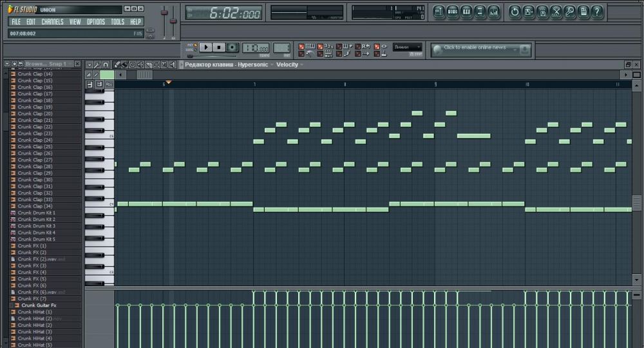Viewport: 644px width, 348px height.
Task: Select the paint brush tool in piano roll
Action: 124,64
